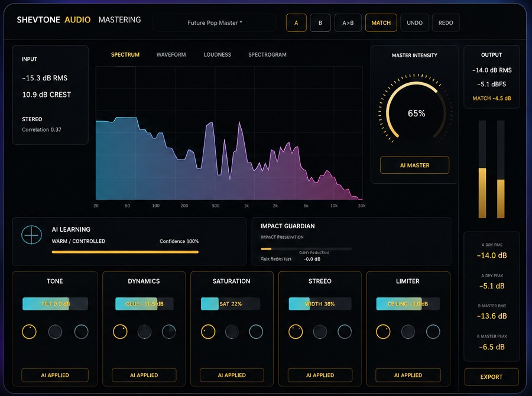Click the spectrum analyzer graph
Image resolution: width=532 pixels, height=396 pixels.
click(229, 133)
